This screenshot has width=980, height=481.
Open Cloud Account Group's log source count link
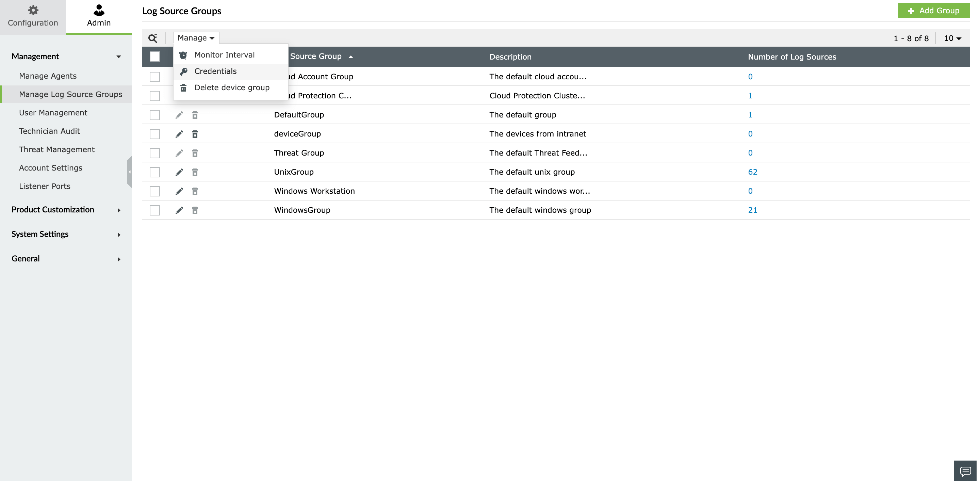click(750, 77)
